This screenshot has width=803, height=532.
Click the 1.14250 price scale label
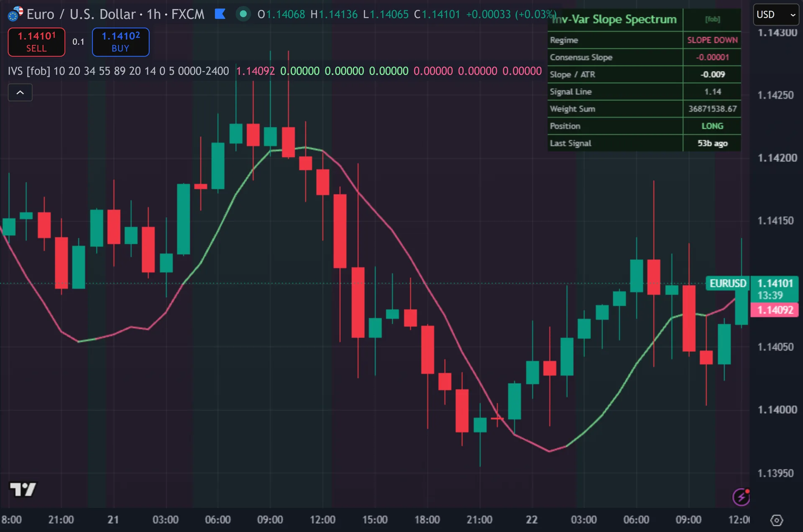[775, 95]
